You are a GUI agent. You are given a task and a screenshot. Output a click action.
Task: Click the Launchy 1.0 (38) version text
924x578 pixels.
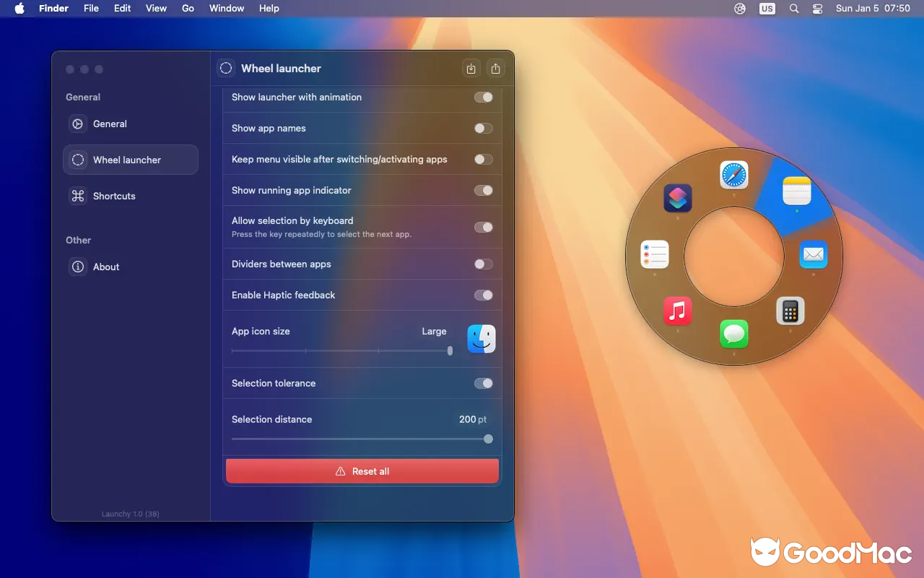pyautogui.click(x=131, y=514)
